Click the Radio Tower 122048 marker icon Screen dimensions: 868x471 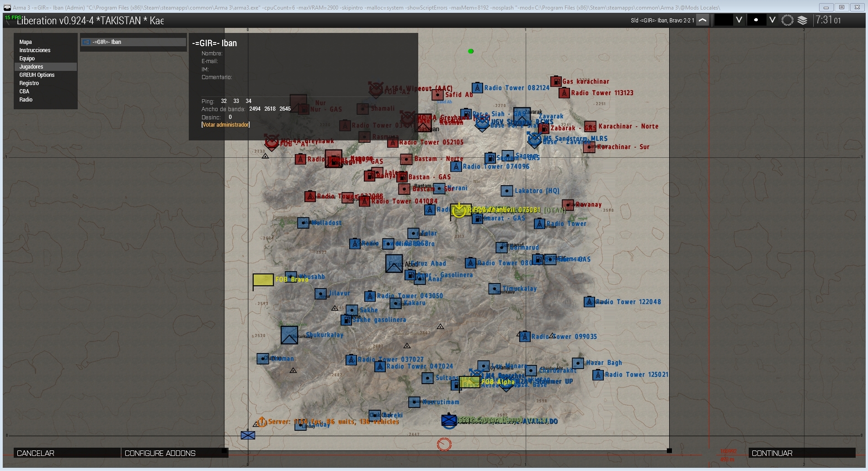coord(589,302)
